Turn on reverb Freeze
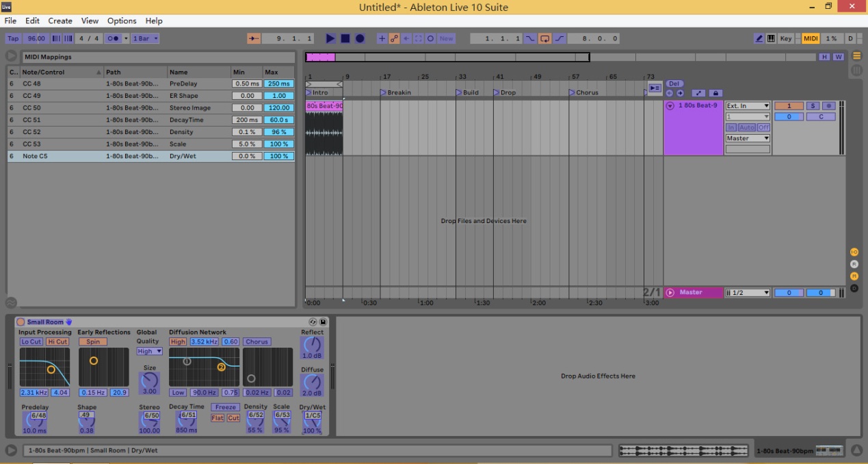868x464 pixels. (x=225, y=407)
